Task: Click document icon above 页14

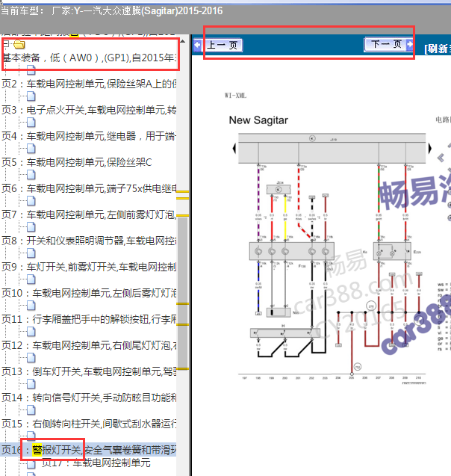Action: (31, 384)
